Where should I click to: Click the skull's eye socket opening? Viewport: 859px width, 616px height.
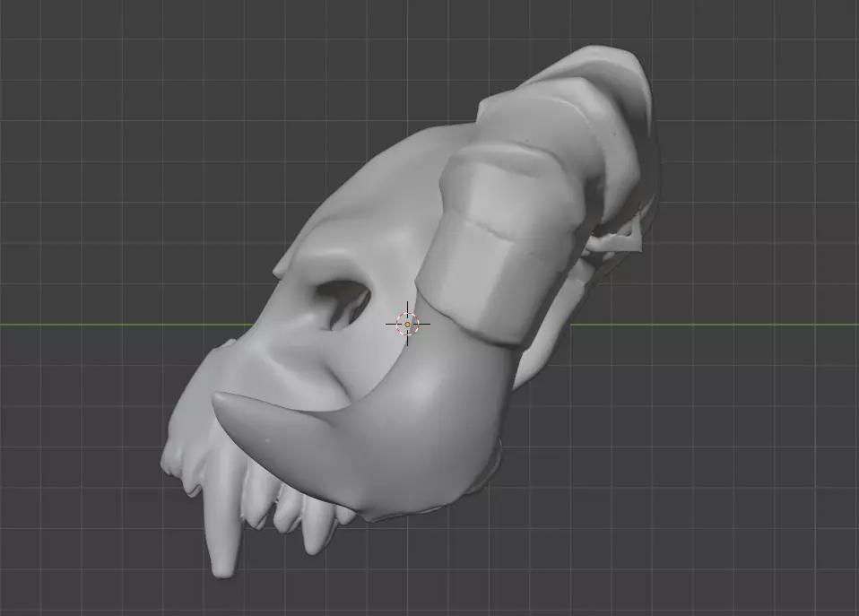click(x=343, y=305)
